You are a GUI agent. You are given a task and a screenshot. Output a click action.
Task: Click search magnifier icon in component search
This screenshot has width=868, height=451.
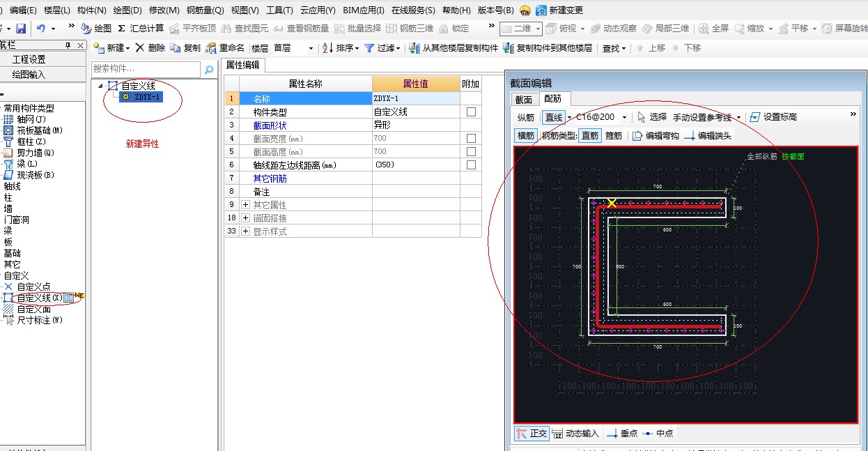click(208, 69)
